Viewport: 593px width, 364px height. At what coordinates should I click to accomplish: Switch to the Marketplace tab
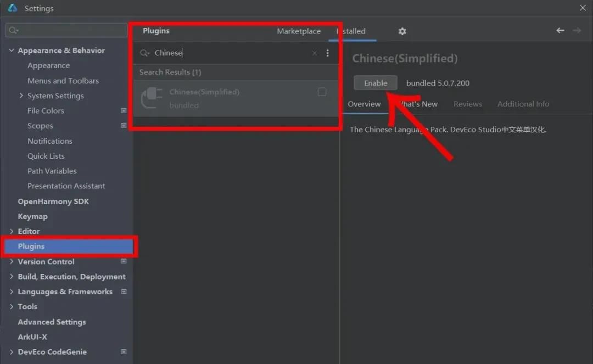299,31
